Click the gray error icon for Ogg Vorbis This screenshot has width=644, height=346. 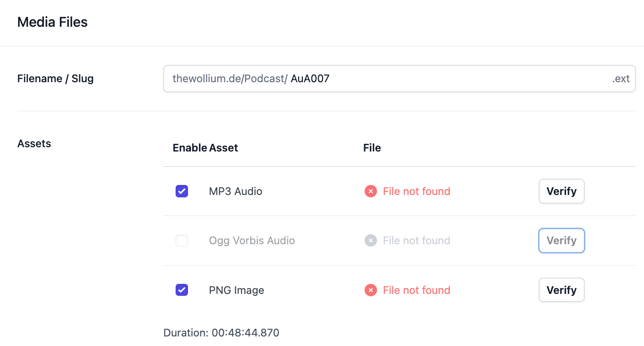tap(371, 240)
